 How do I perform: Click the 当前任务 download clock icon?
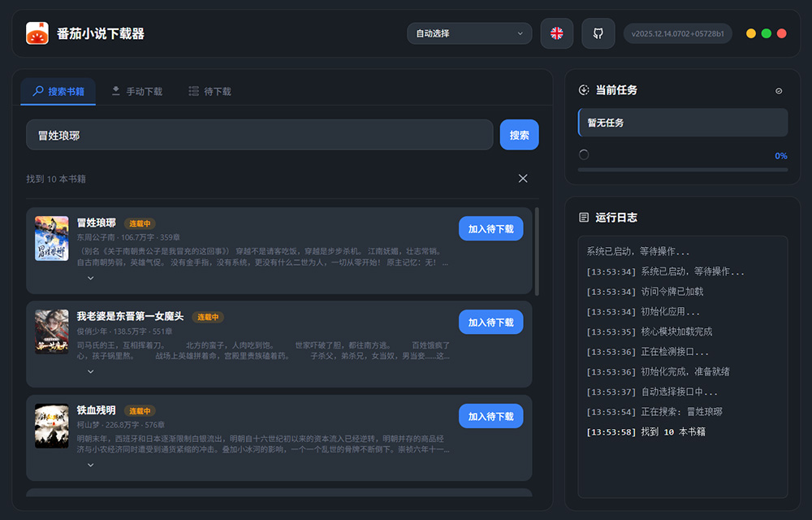pos(584,90)
